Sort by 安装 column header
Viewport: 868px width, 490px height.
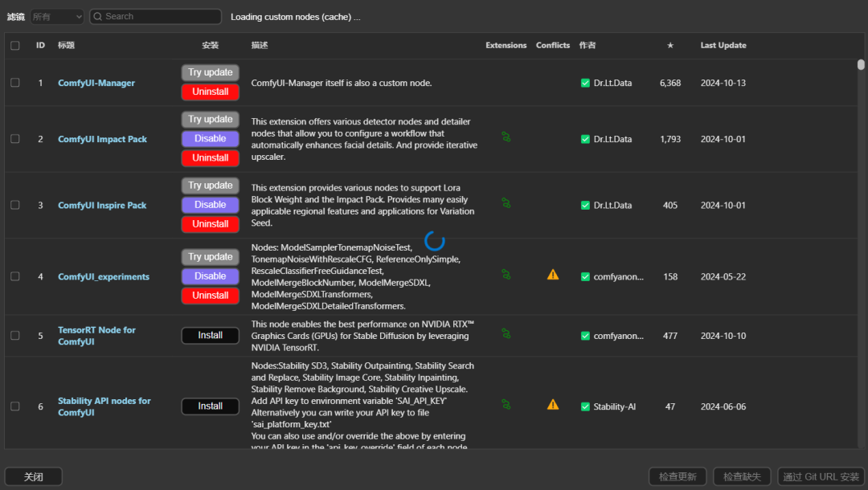pyautogui.click(x=211, y=45)
